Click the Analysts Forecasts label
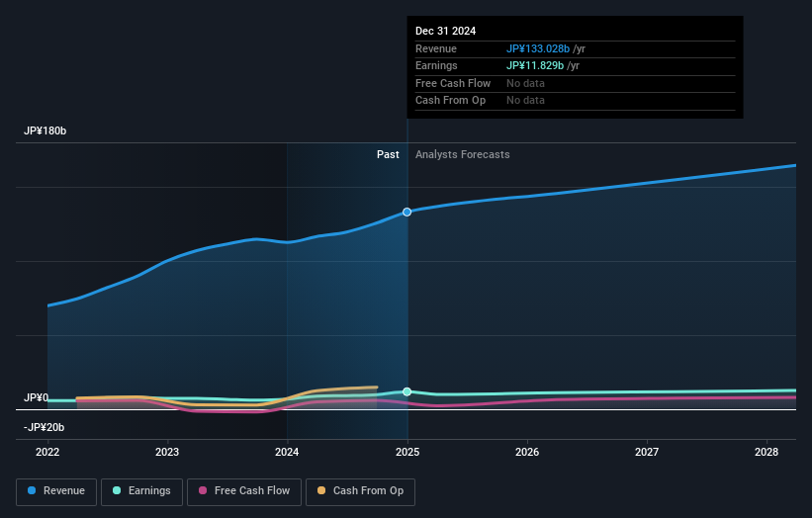 coord(463,155)
